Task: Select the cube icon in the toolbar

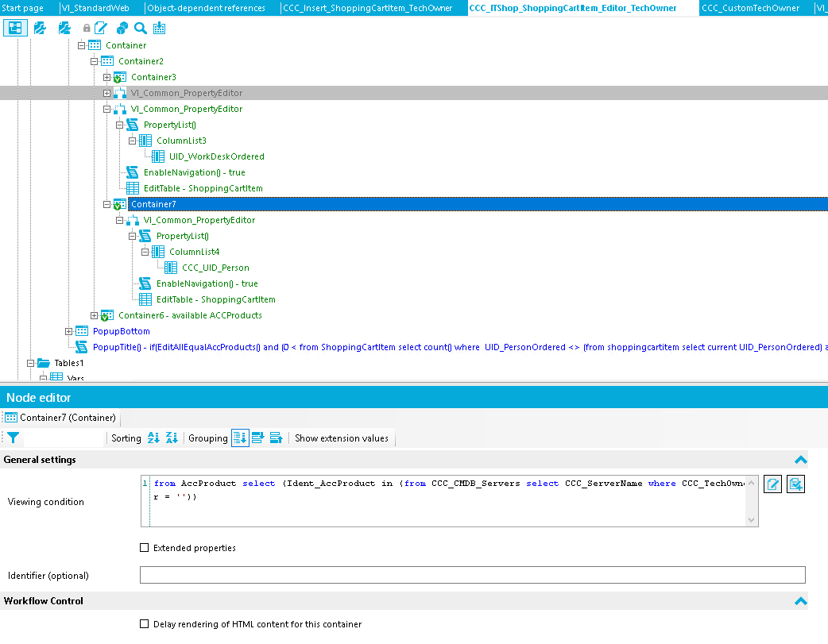Action: point(122,28)
